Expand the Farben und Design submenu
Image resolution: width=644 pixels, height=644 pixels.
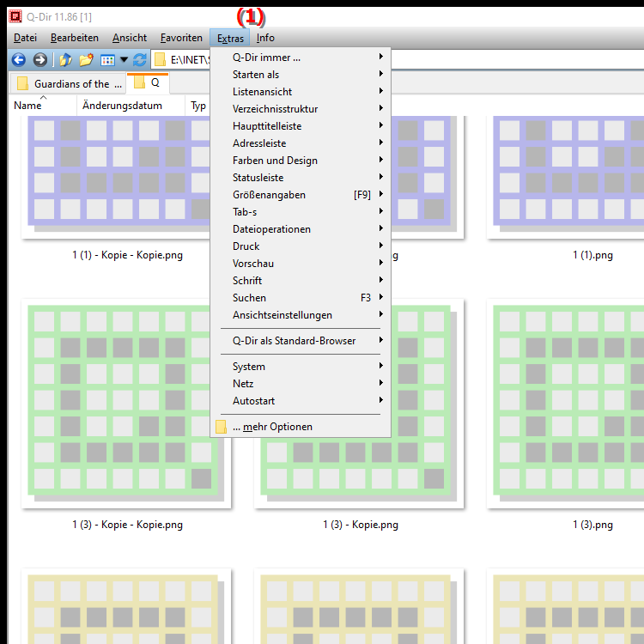click(x=301, y=161)
